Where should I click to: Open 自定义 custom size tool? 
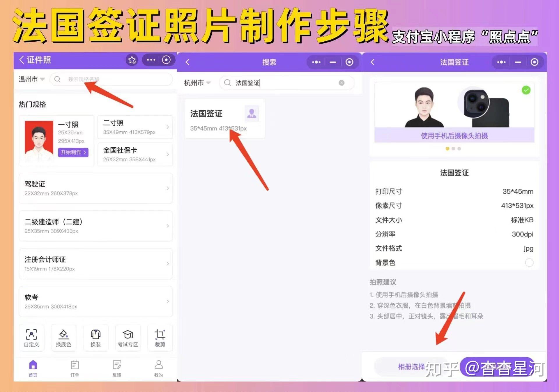pos(31,338)
